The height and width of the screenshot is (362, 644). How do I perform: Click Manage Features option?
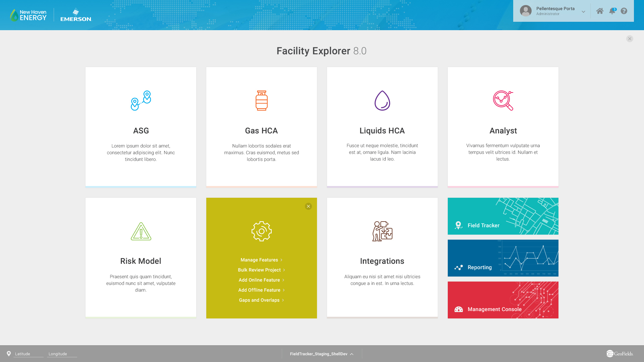coord(261,259)
